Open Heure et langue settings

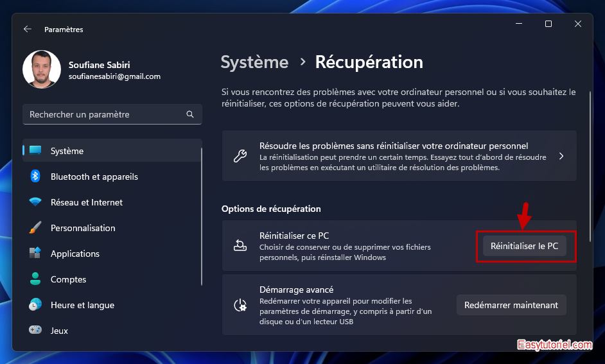coord(112,305)
